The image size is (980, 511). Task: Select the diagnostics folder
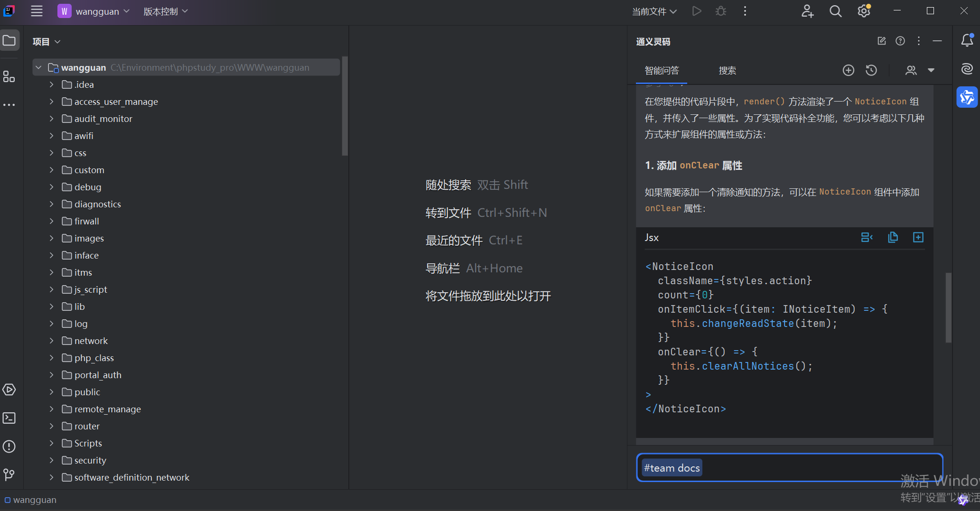[x=98, y=204]
